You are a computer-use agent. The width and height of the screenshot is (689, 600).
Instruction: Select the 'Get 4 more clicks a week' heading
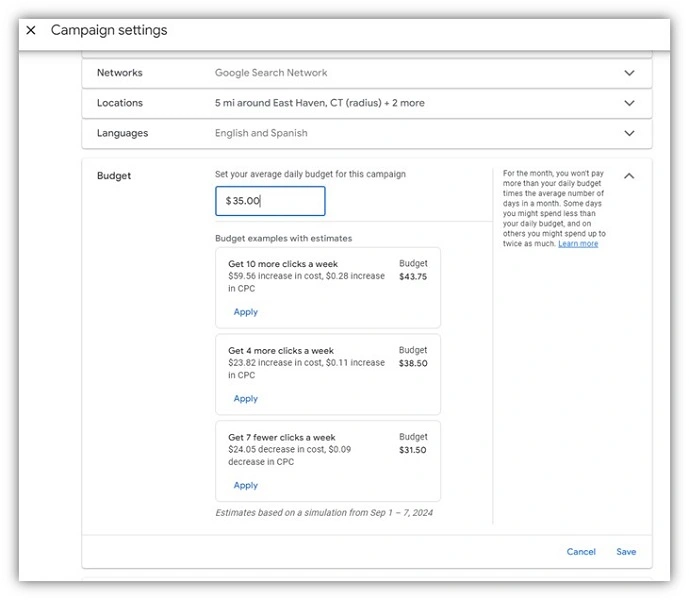click(x=281, y=351)
